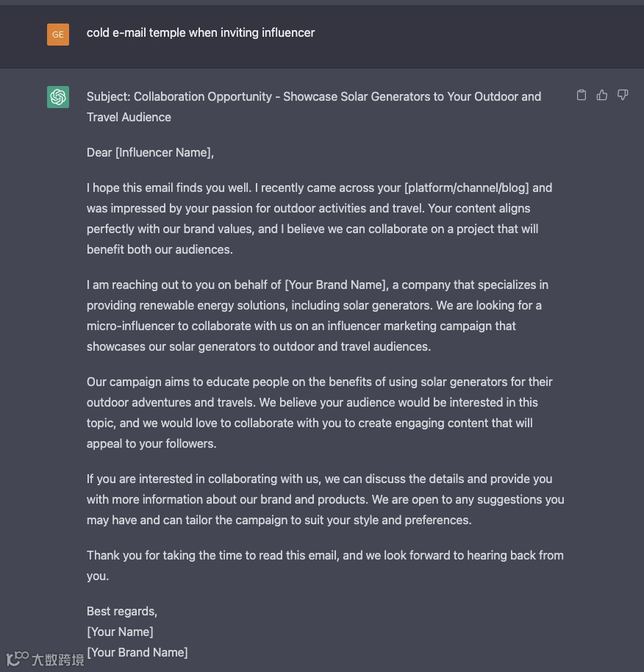The image size is (644, 672).
Task: Click the "Dear [Influencer Name]," greeting
Action: click(x=150, y=152)
